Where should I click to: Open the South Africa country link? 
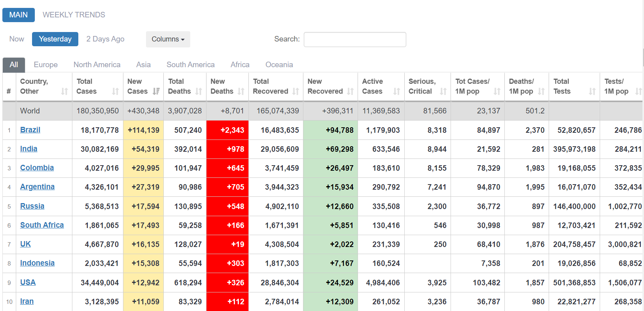(42, 225)
